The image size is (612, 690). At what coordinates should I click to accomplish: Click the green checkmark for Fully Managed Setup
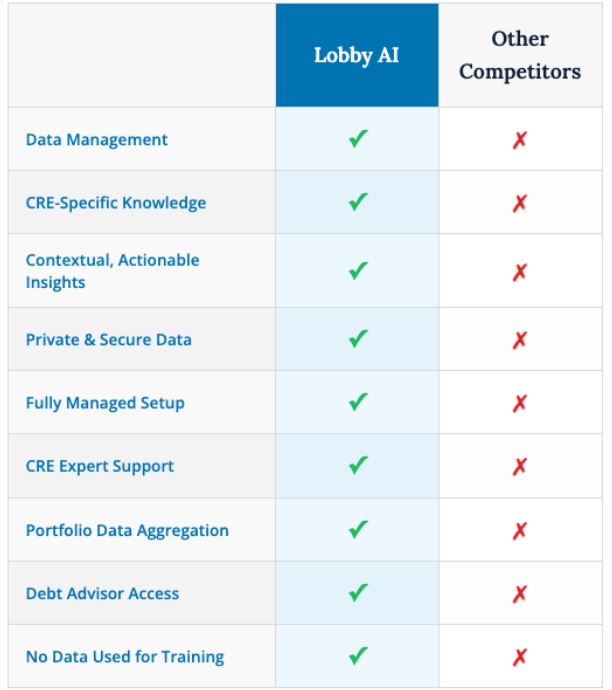(x=358, y=402)
